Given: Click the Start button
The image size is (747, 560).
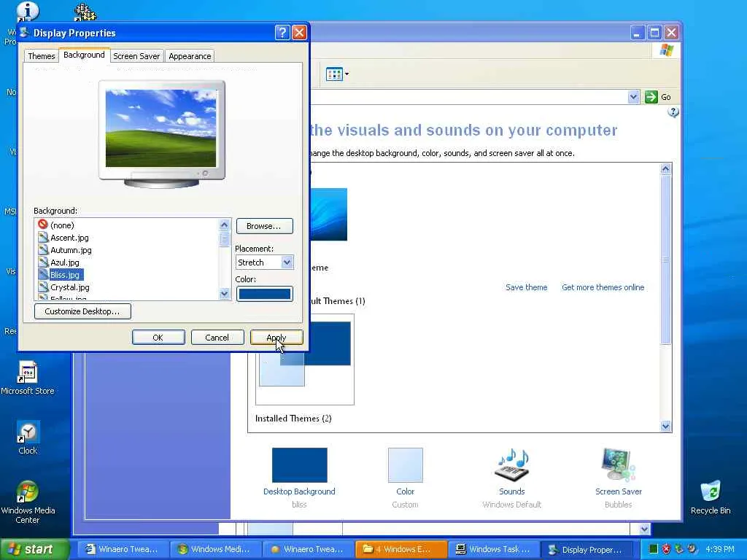Looking at the screenshot, I should click(x=34, y=549).
